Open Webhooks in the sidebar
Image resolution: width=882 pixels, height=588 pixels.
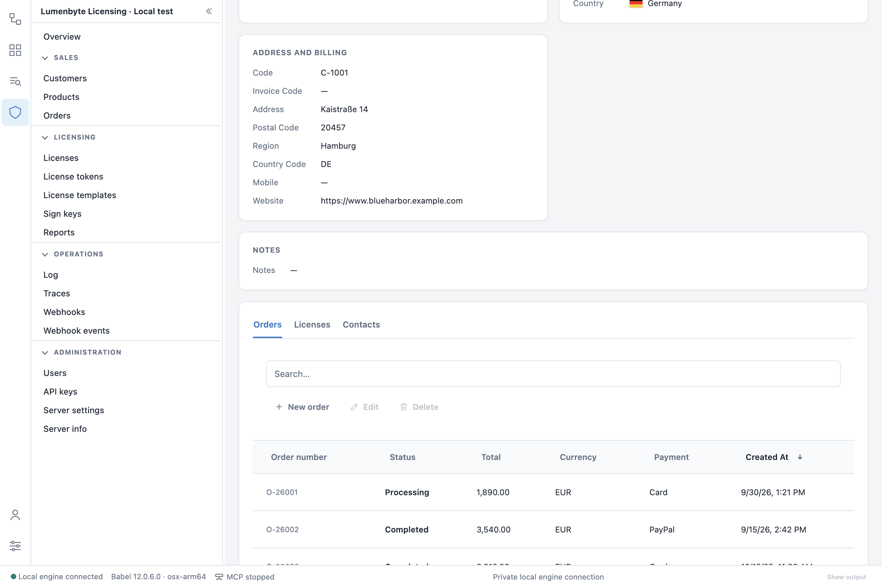[64, 312]
